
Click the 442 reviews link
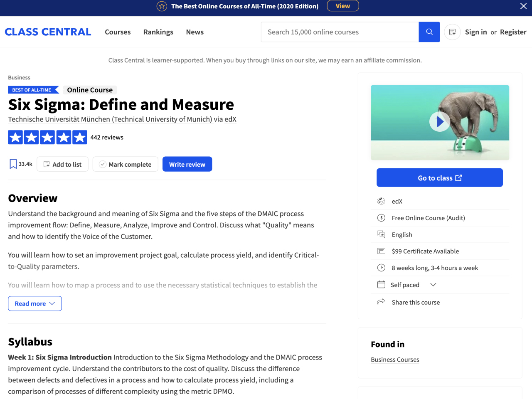(107, 138)
